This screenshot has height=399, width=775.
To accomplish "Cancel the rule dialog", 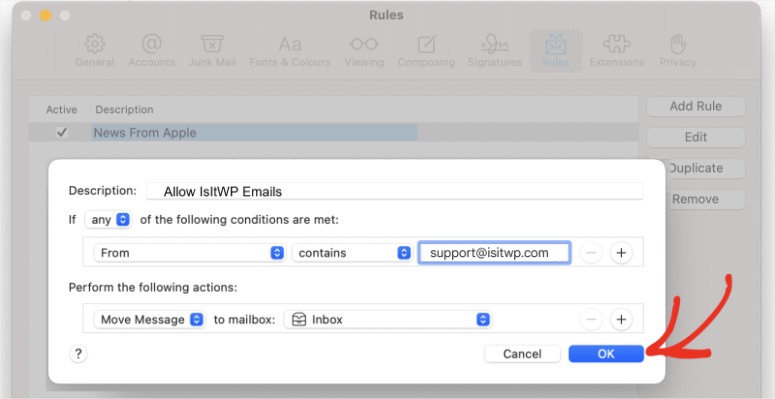I will 522,354.
